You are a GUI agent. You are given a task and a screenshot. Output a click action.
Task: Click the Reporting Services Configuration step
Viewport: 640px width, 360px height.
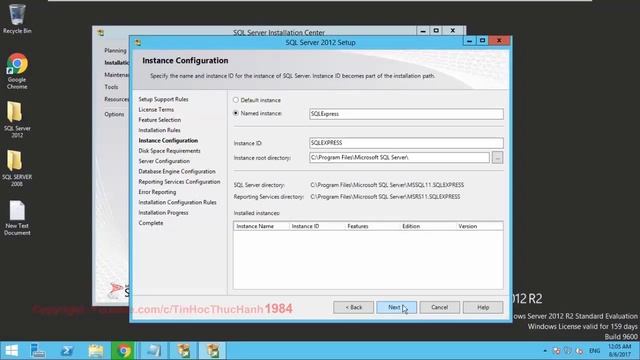[x=179, y=182]
